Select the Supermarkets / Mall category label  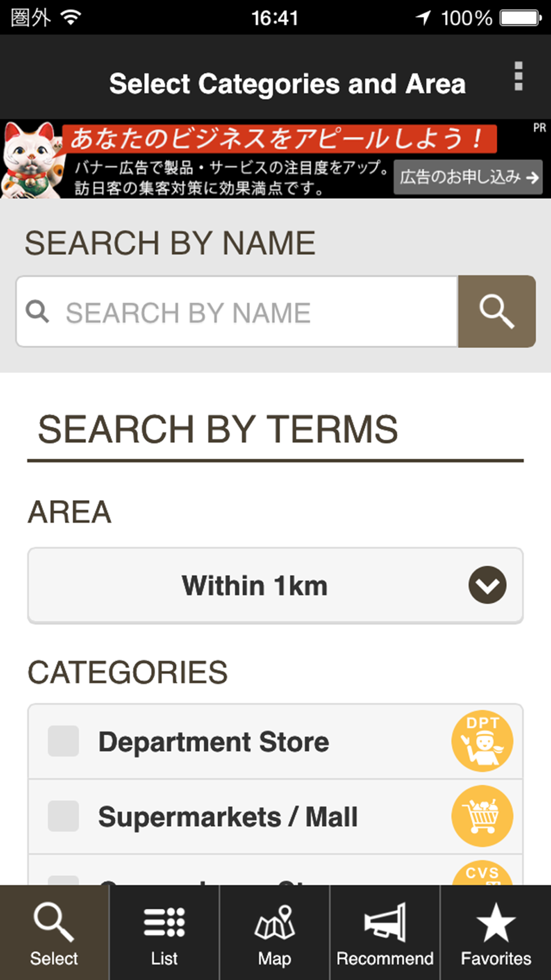point(228,817)
